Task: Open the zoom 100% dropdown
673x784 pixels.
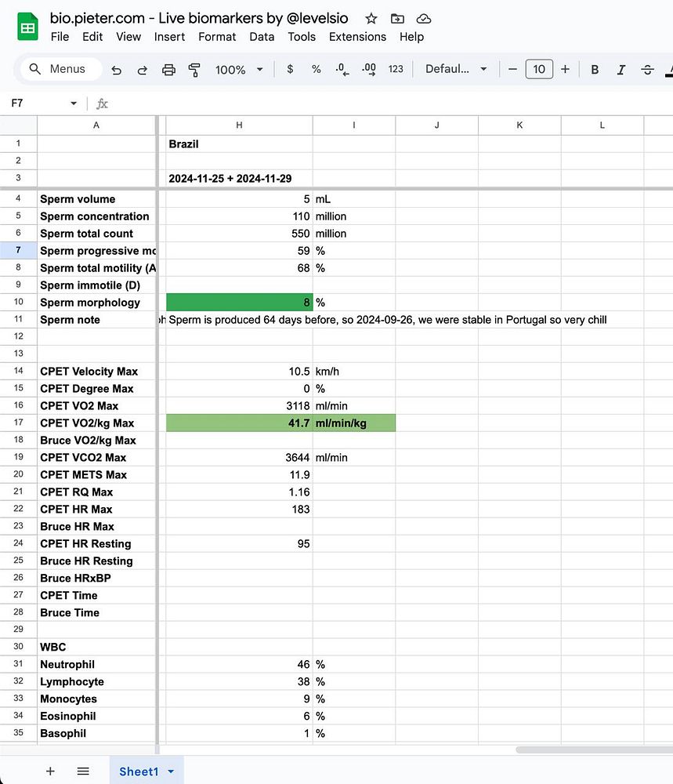Action: (239, 70)
